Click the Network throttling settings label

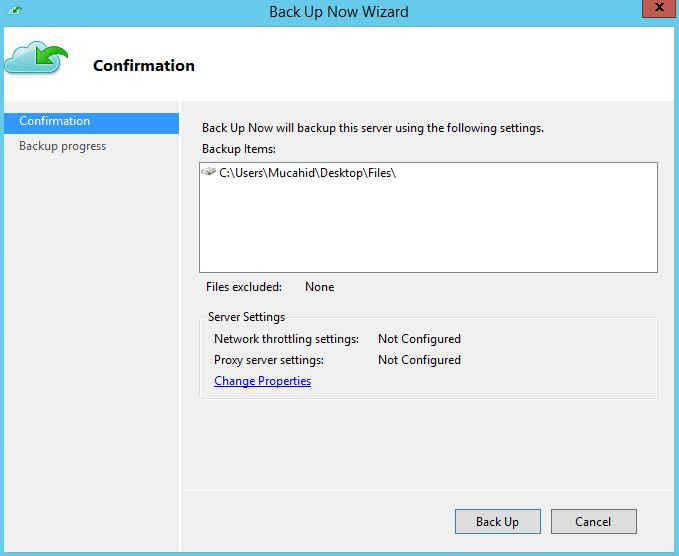(x=286, y=339)
